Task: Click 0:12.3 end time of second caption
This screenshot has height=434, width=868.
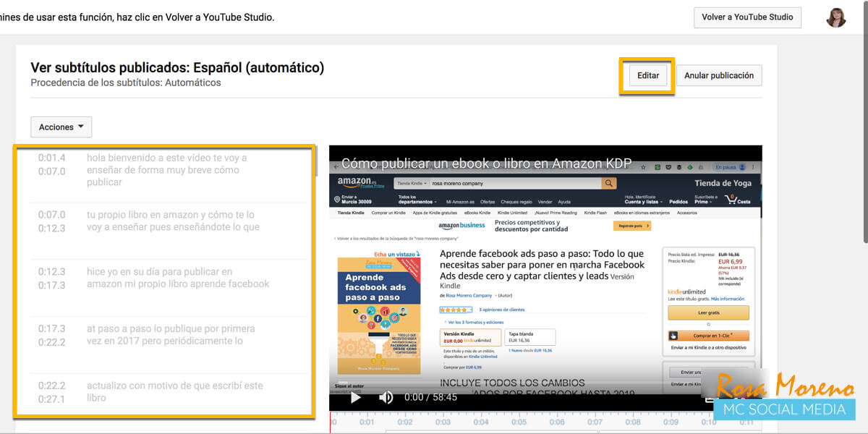Action: (x=52, y=228)
